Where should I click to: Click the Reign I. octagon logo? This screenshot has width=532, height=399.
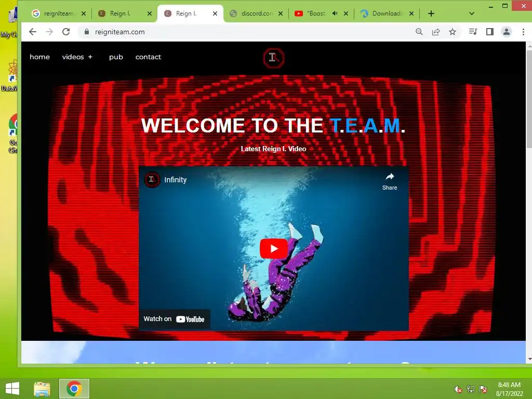point(273,58)
